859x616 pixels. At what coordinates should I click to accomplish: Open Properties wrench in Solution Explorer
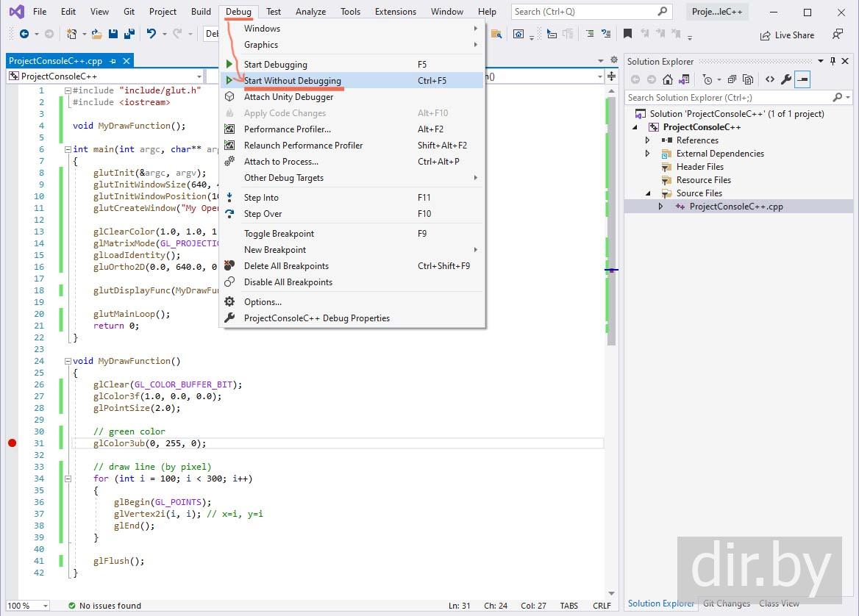(786, 79)
